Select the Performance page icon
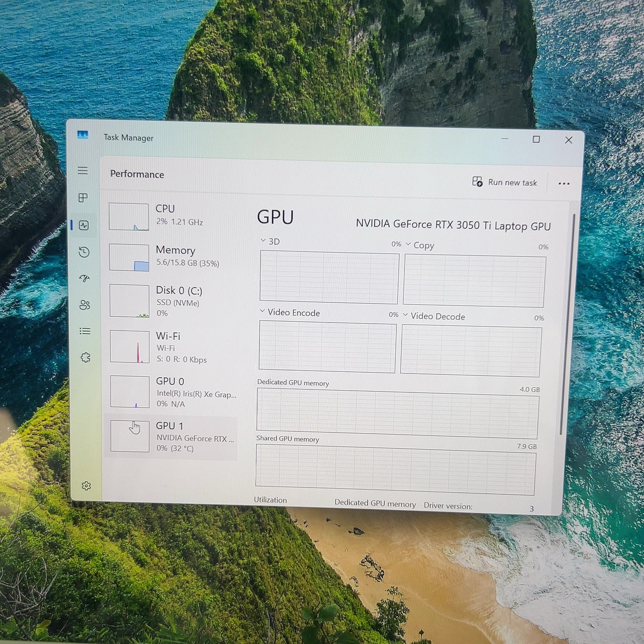This screenshot has width=644, height=644. tap(84, 225)
